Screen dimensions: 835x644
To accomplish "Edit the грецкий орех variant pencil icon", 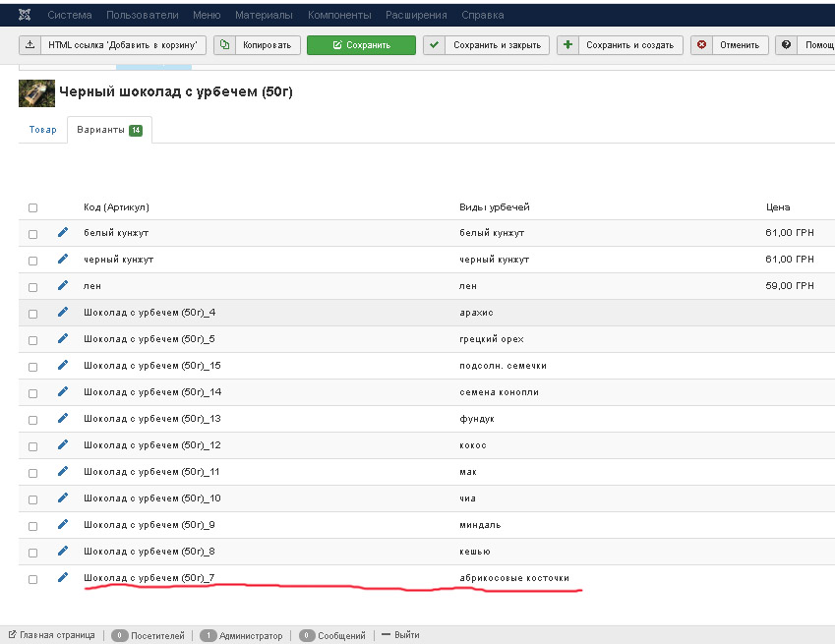I will coord(63,338).
